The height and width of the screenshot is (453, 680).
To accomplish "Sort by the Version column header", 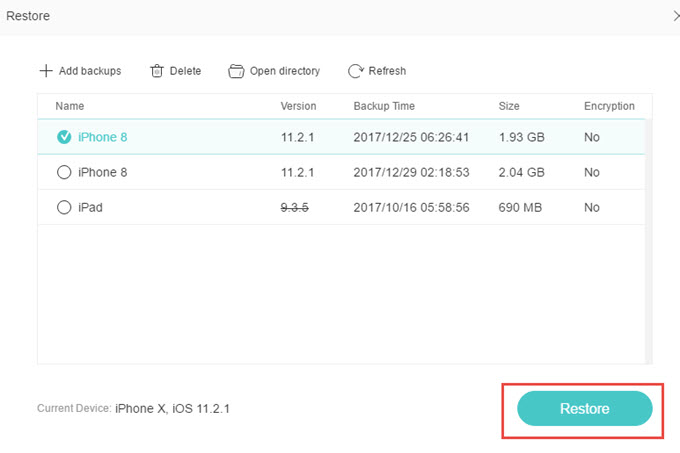I will point(298,106).
